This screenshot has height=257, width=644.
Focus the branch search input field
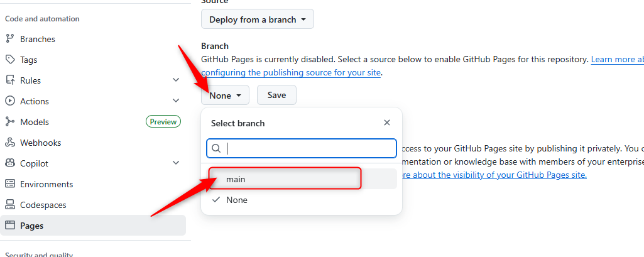coord(308,148)
